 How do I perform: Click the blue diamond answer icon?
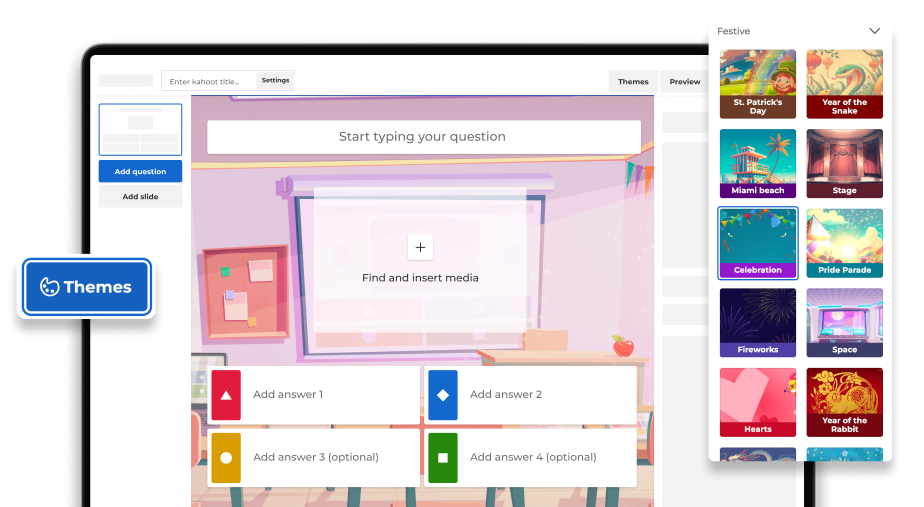[443, 395]
